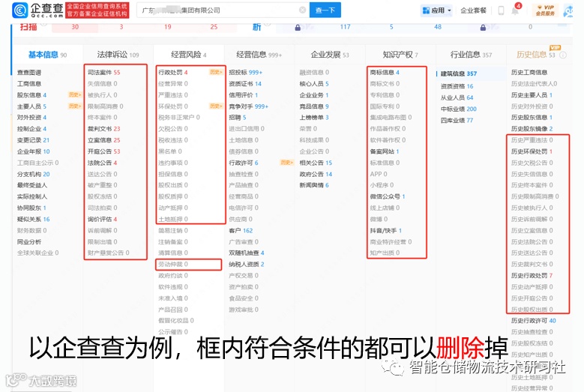Click the 历史 tag beside 股东信息
This screenshot has height=392, width=584.
pyautogui.click(x=74, y=95)
